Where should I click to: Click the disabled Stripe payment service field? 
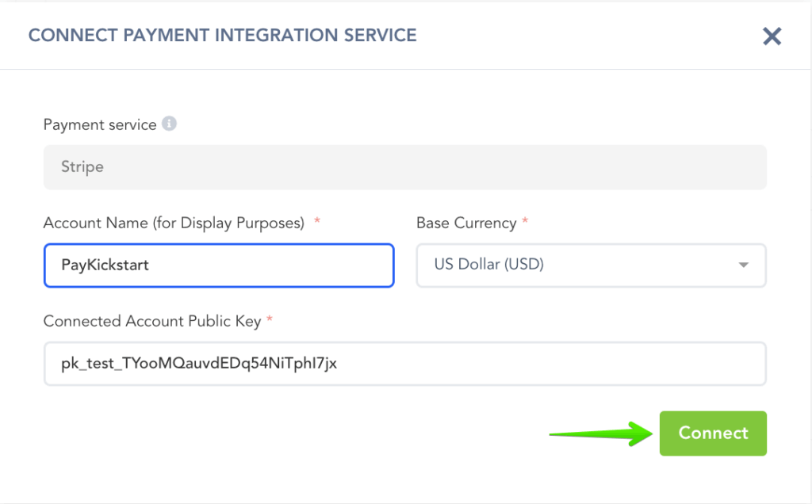(x=404, y=167)
